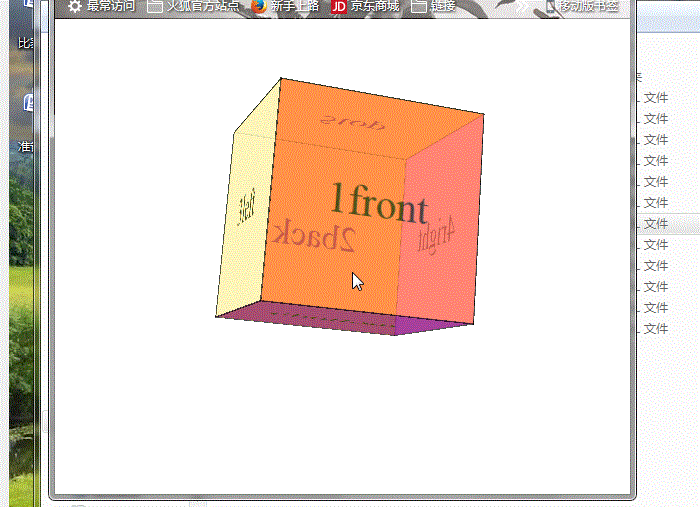The width and height of the screenshot is (700, 507).
Task: Click the 新手上路 bookmark label
Action: coord(295,6)
